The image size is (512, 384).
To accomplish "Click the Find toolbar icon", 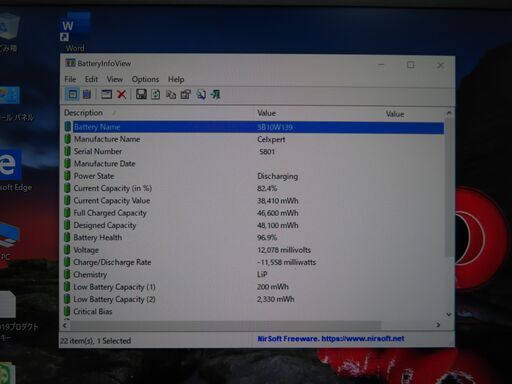I will coord(201,95).
